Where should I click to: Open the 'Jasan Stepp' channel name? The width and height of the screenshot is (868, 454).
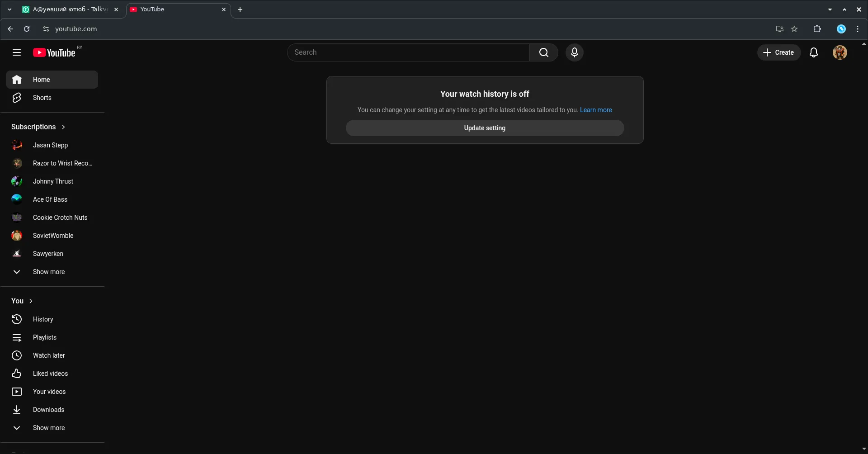coord(51,145)
